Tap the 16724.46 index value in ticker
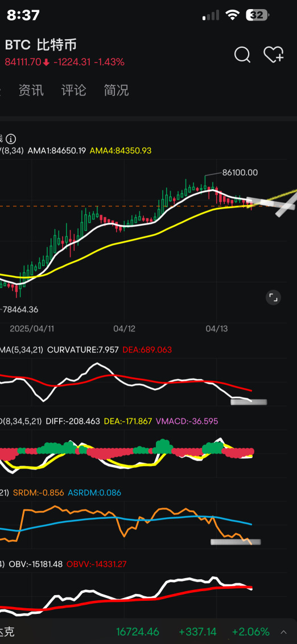The height and width of the screenshot is (644, 297). pos(138,631)
